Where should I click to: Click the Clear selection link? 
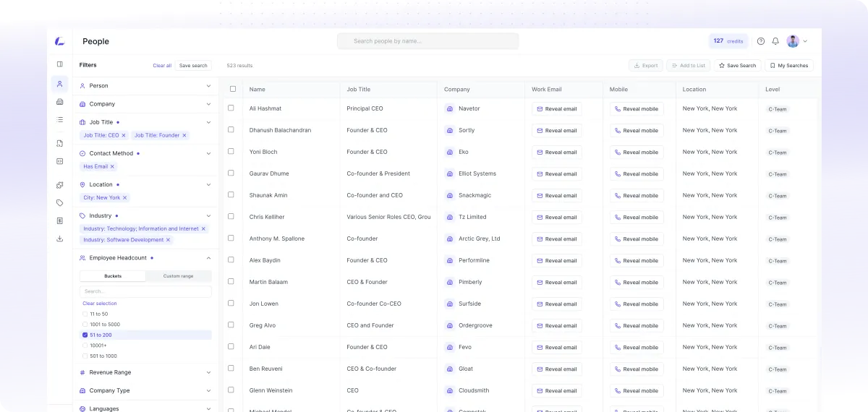coord(100,304)
